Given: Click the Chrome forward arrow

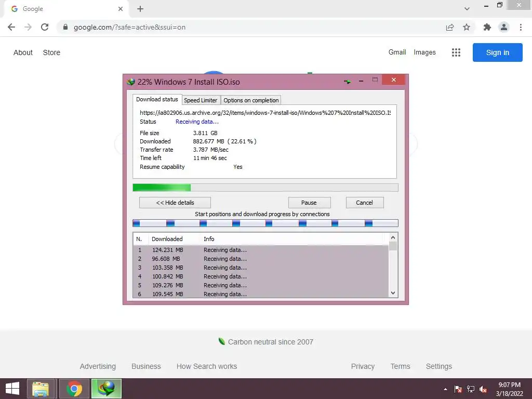Looking at the screenshot, I should pos(28,27).
